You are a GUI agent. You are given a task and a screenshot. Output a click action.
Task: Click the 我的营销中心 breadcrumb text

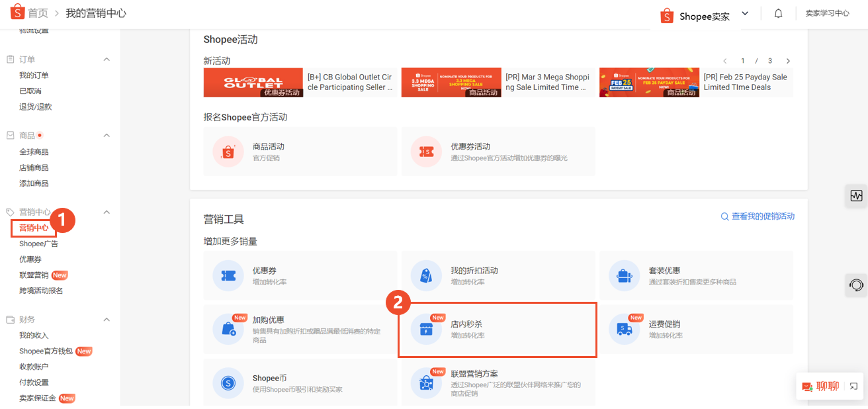click(96, 13)
